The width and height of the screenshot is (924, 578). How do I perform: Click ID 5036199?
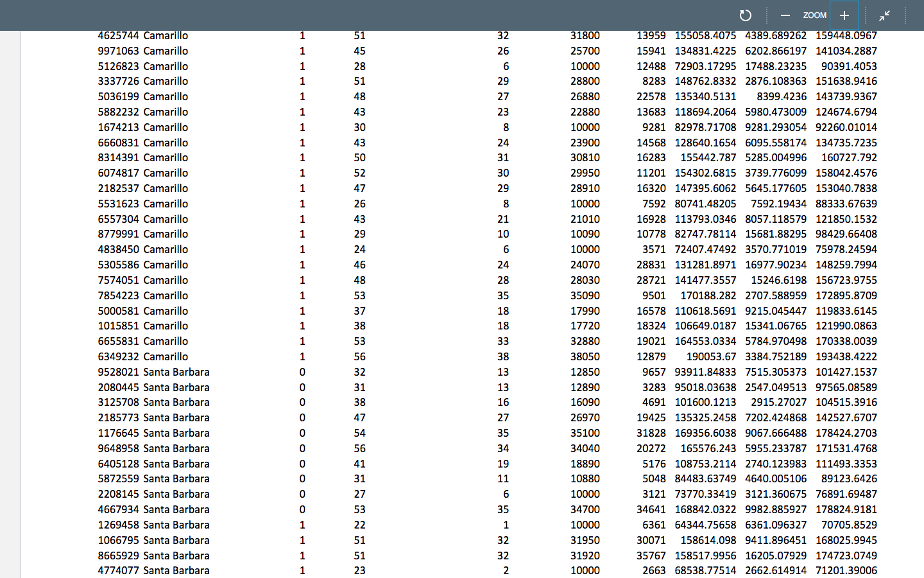coord(118,96)
